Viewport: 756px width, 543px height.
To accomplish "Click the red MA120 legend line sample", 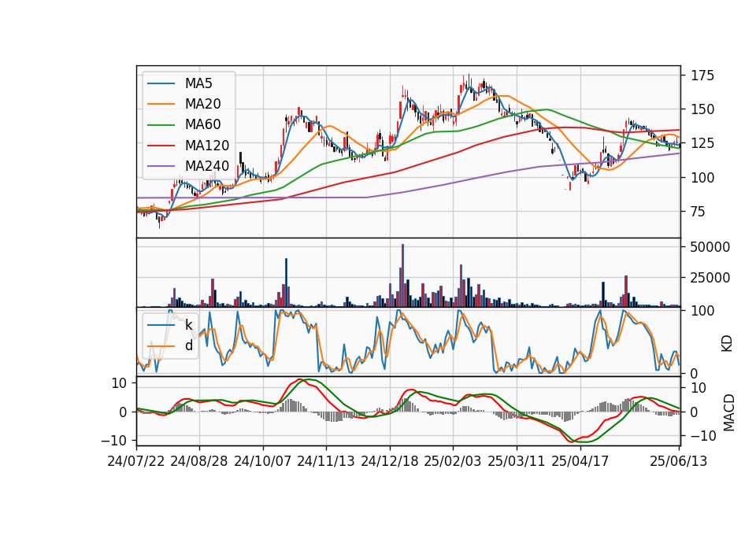I will click(161, 146).
